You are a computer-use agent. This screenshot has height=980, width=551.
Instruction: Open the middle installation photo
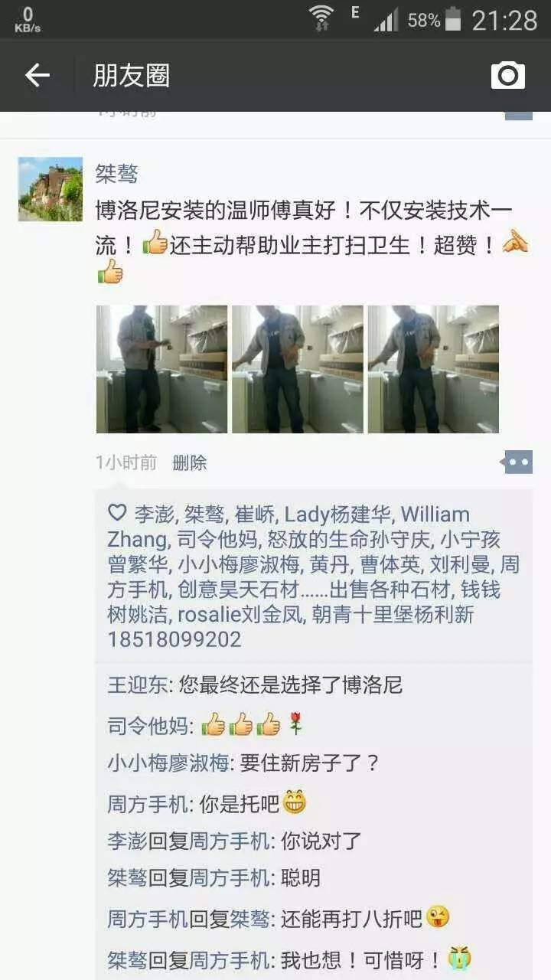(298, 369)
